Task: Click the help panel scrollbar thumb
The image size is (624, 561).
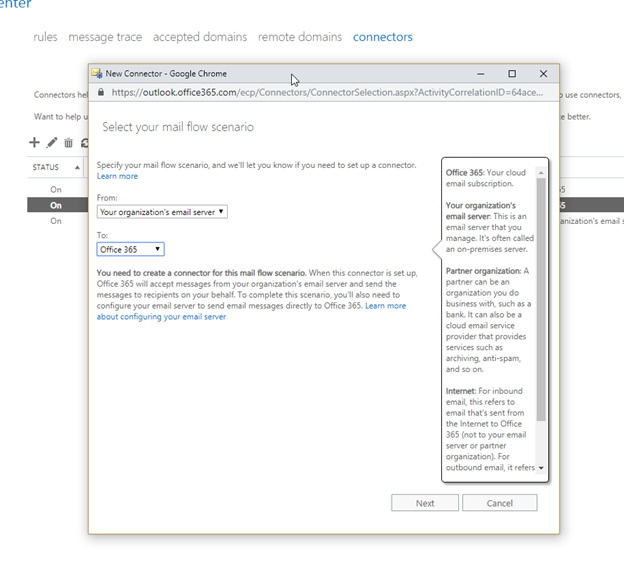Action: tap(541, 299)
